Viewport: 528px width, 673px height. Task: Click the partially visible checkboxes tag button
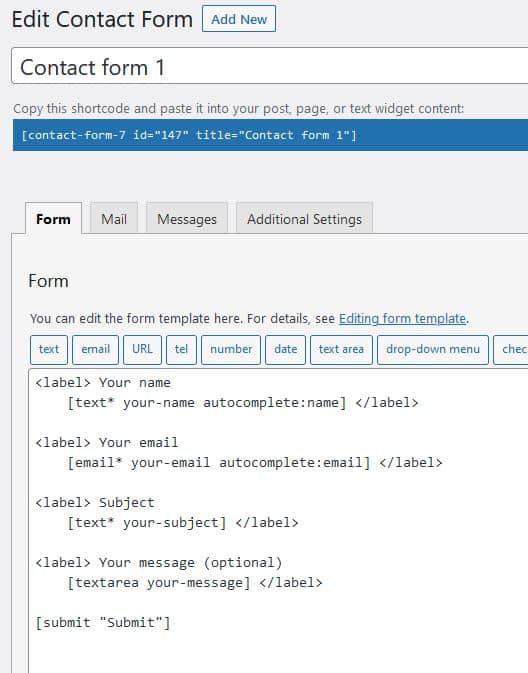click(511, 349)
